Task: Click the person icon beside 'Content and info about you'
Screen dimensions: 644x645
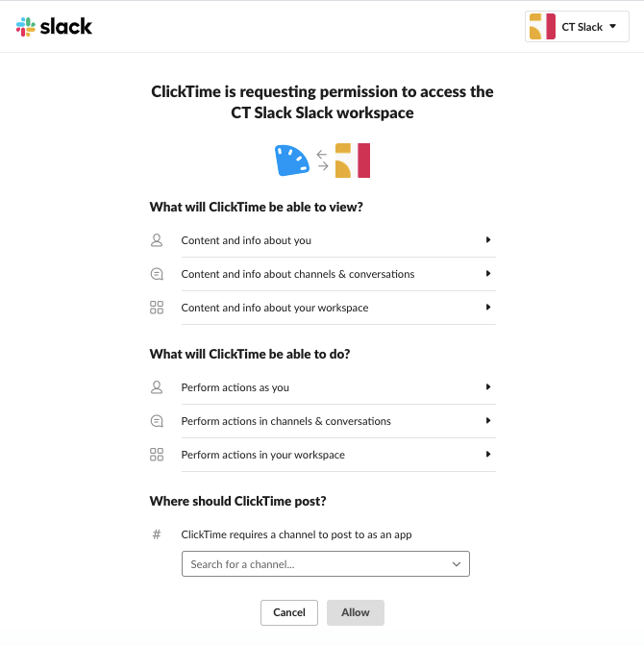Action: pyautogui.click(x=157, y=240)
